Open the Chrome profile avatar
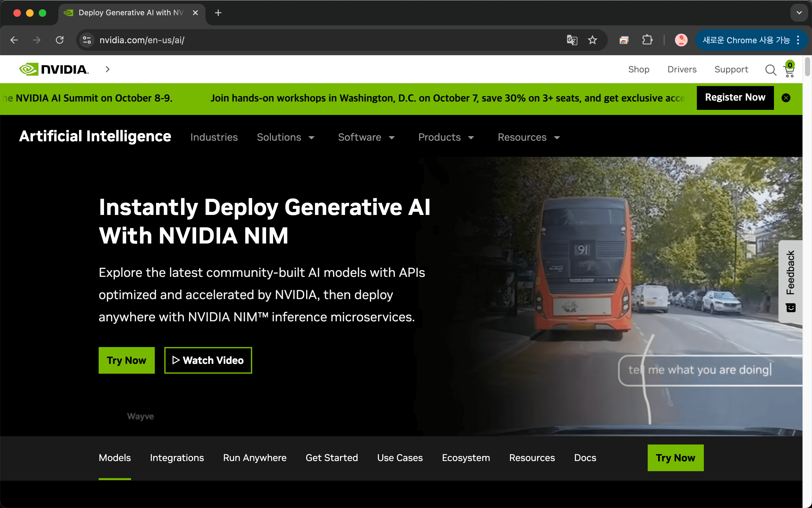 click(x=681, y=40)
